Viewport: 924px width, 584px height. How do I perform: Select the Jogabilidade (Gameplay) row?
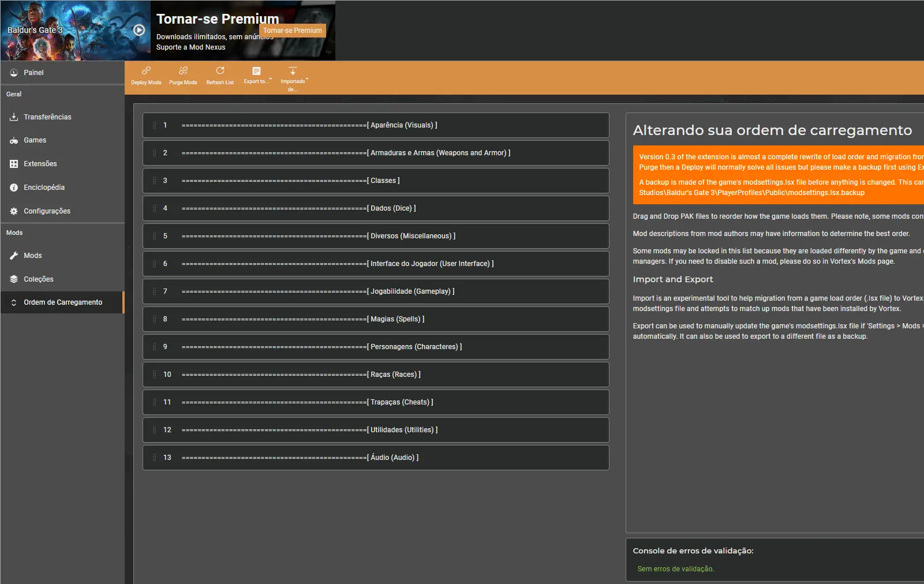[x=376, y=291]
